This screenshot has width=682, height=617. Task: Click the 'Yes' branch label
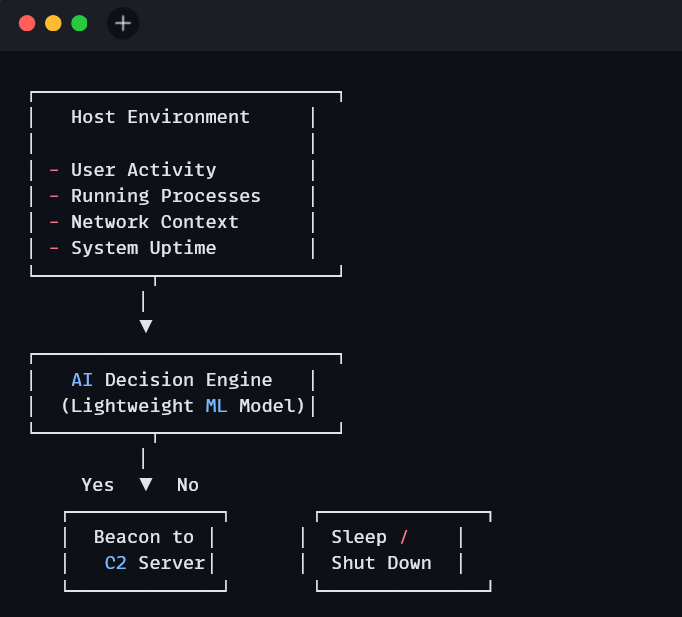[97, 485]
